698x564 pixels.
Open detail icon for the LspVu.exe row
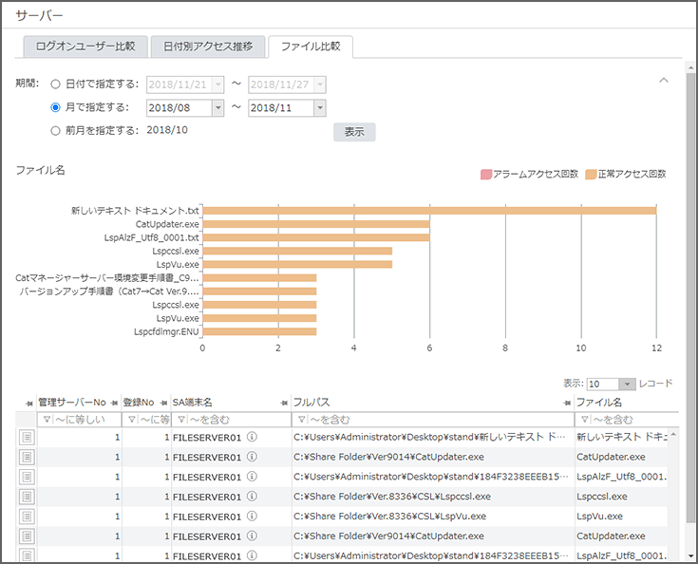pyautogui.click(x=27, y=517)
